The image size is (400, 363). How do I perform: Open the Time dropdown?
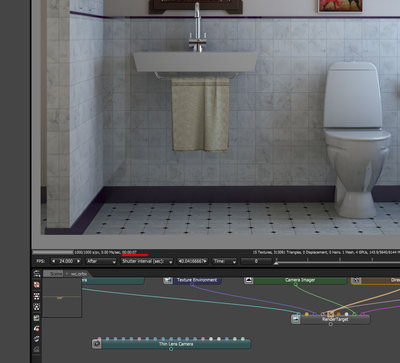tap(225, 261)
